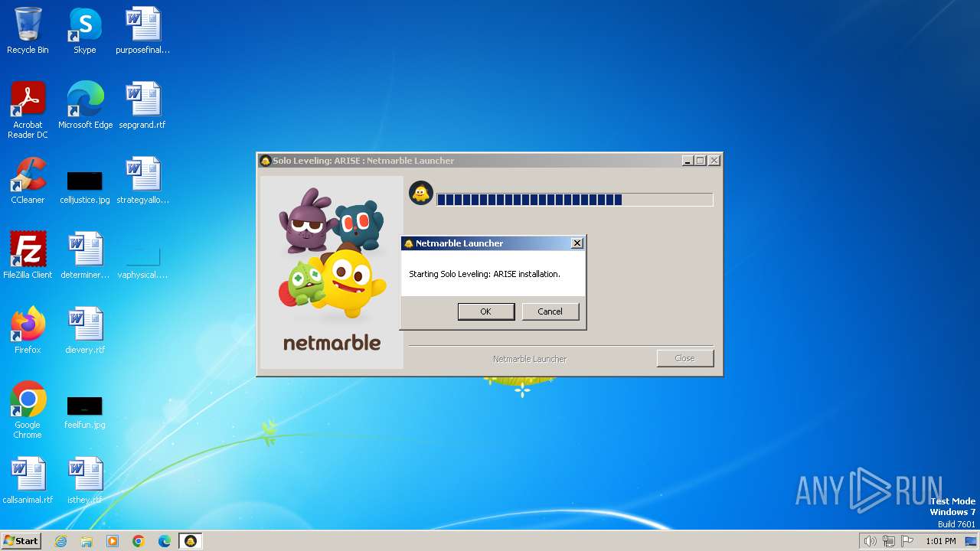Click the 'Starting Solo Leveling: ARISE installation' message
This screenshot has height=551, width=980.
coord(485,274)
